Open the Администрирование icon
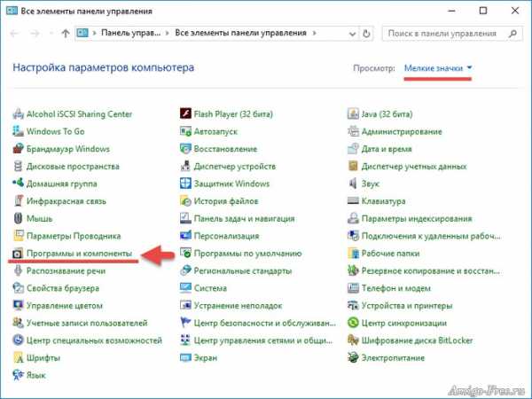This screenshot has width=532, height=399. (x=353, y=131)
